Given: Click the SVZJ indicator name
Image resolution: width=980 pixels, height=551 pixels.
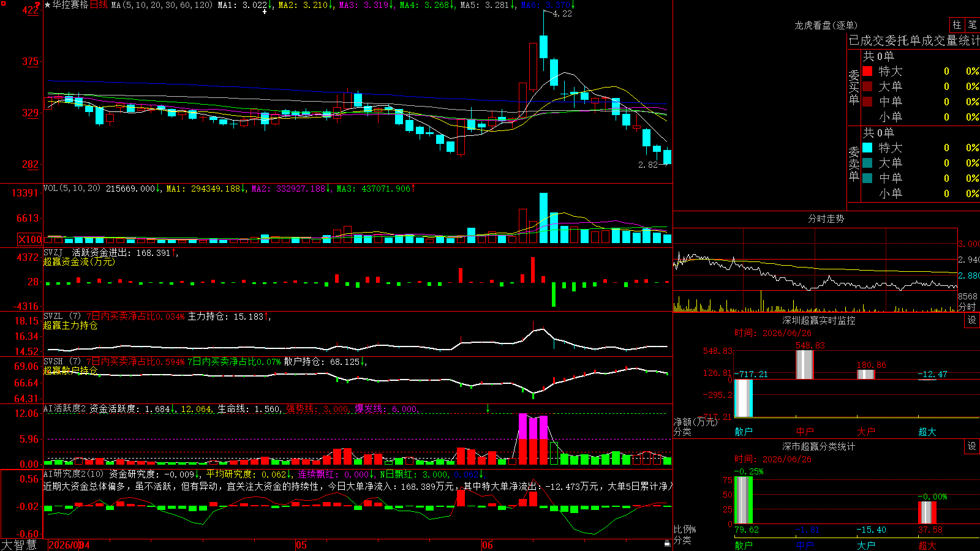Looking at the screenshot, I should [x=53, y=252].
